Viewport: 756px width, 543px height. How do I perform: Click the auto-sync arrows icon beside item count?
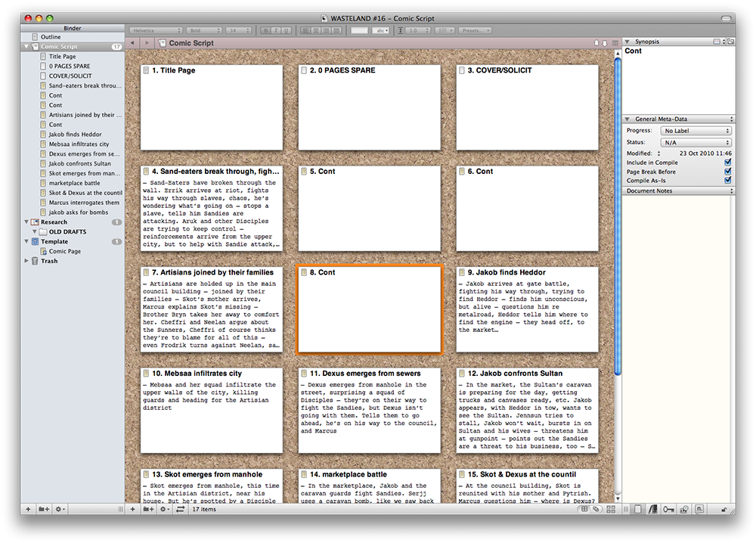(180, 510)
